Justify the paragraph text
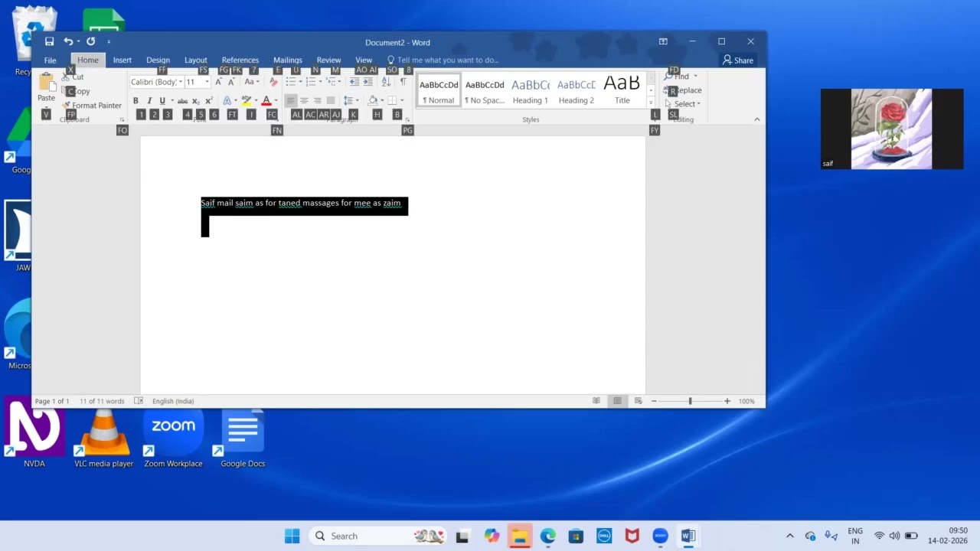 click(x=331, y=101)
